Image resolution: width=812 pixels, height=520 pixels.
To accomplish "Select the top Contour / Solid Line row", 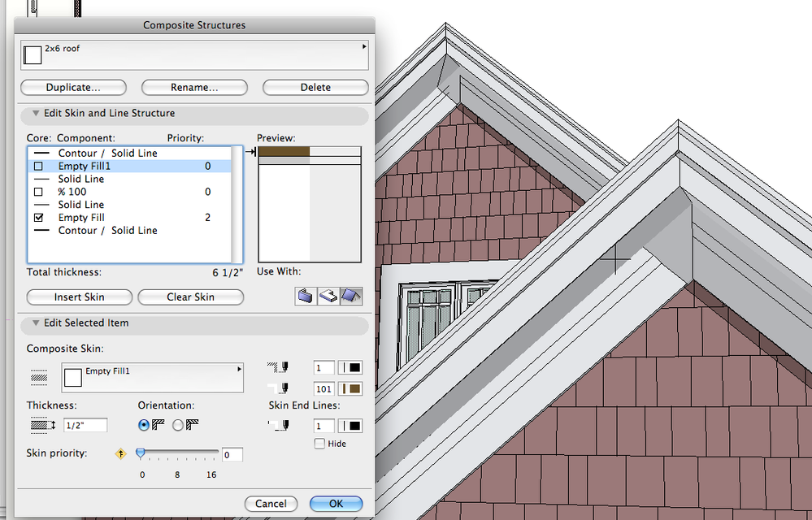I will pos(129,153).
